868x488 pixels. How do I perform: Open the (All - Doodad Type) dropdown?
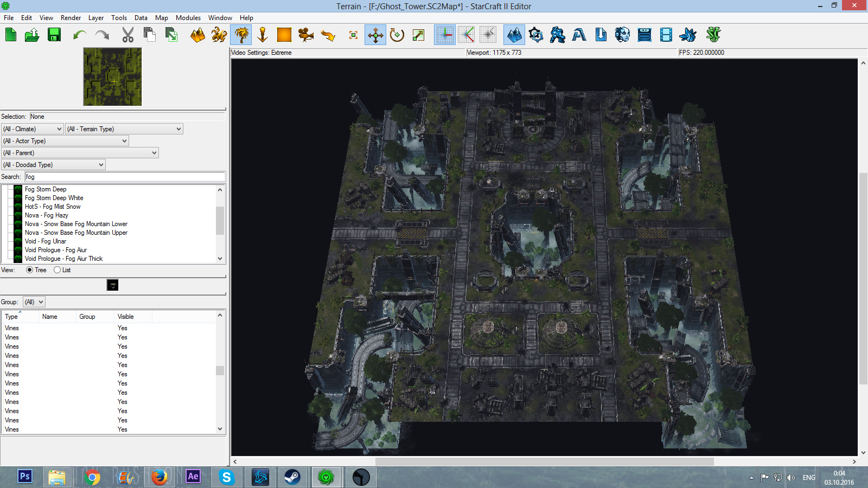click(54, 165)
